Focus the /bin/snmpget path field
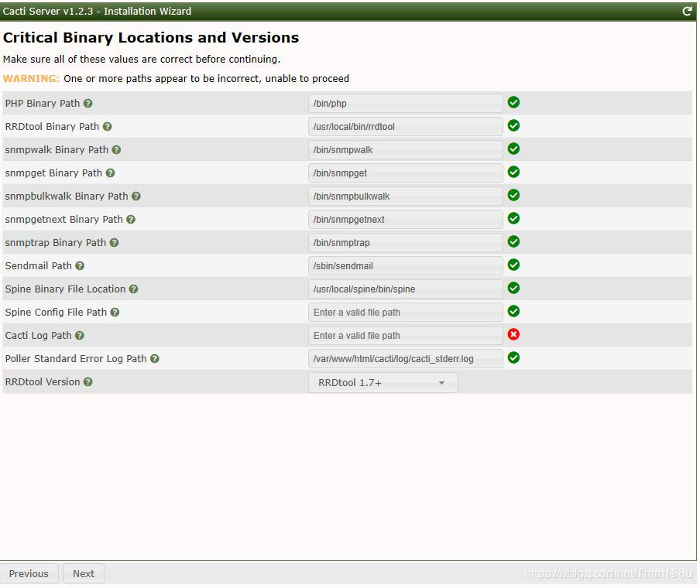700x588 pixels. click(x=405, y=173)
